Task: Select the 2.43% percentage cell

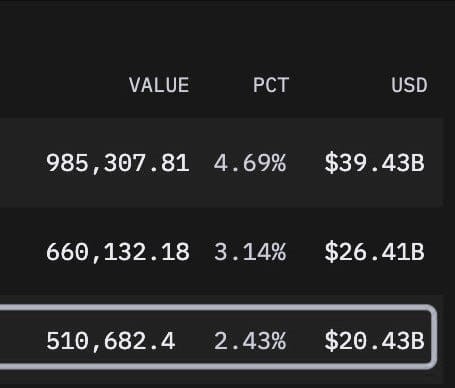Action: pyautogui.click(x=250, y=341)
